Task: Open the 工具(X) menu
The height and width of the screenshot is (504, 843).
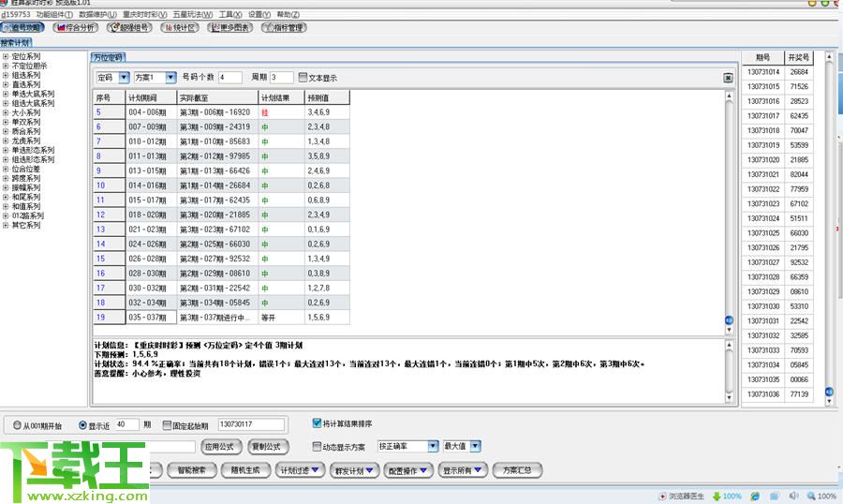Action: coord(230,15)
